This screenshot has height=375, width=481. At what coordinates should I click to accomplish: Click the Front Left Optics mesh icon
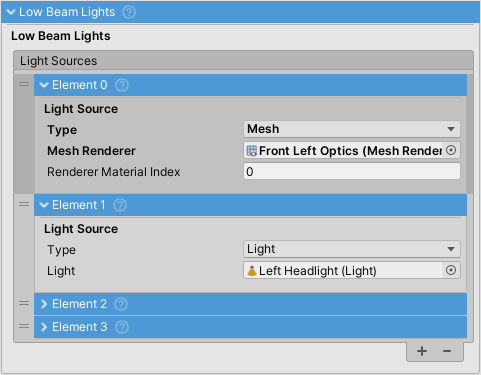click(x=252, y=151)
